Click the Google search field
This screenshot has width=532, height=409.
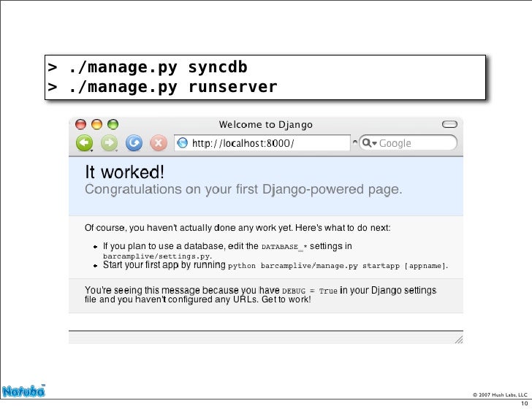click(408, 142)
